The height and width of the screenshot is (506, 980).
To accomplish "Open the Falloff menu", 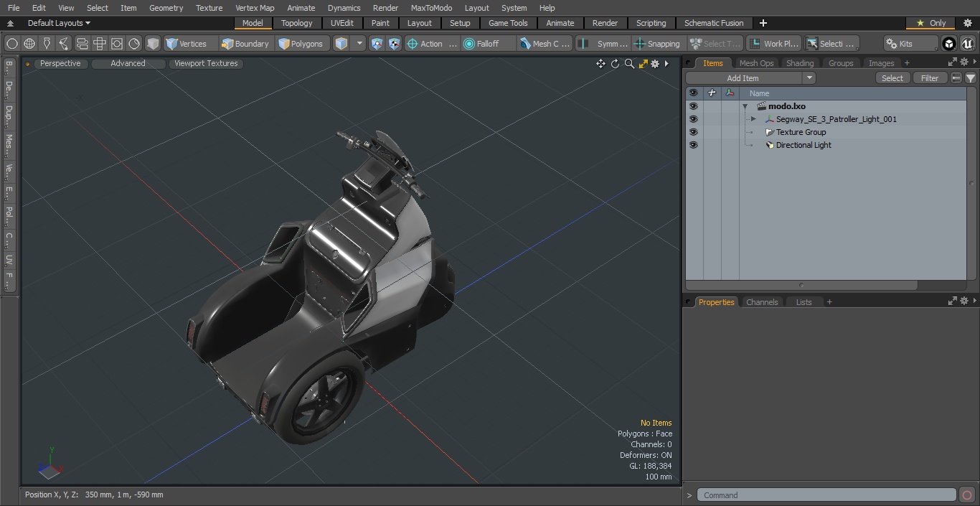I will click(x=489, y=44).
